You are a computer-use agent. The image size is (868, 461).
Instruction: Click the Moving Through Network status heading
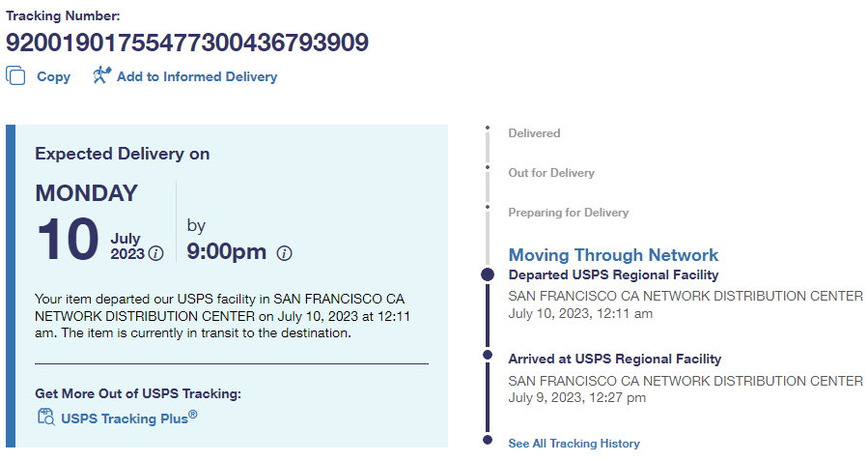[613, 255]
